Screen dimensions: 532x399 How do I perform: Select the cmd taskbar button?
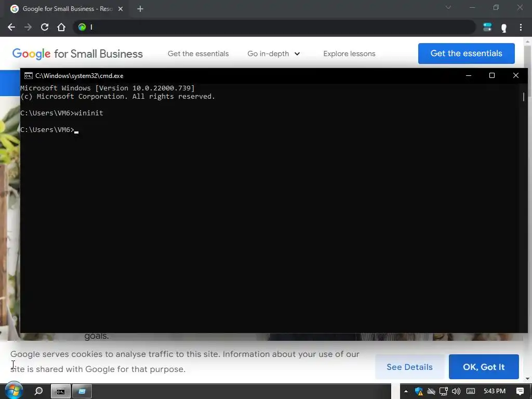click(x=60, y=392)
